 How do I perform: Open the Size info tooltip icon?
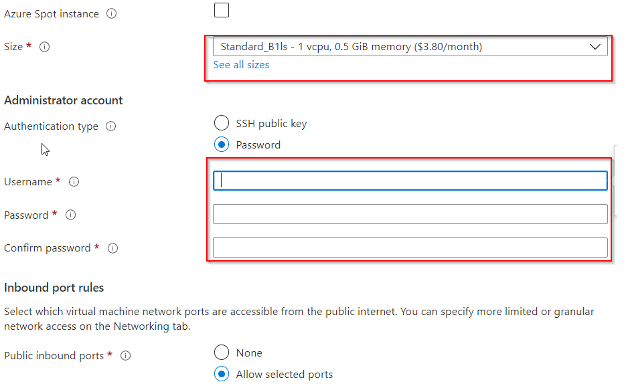tap(45, 47)
